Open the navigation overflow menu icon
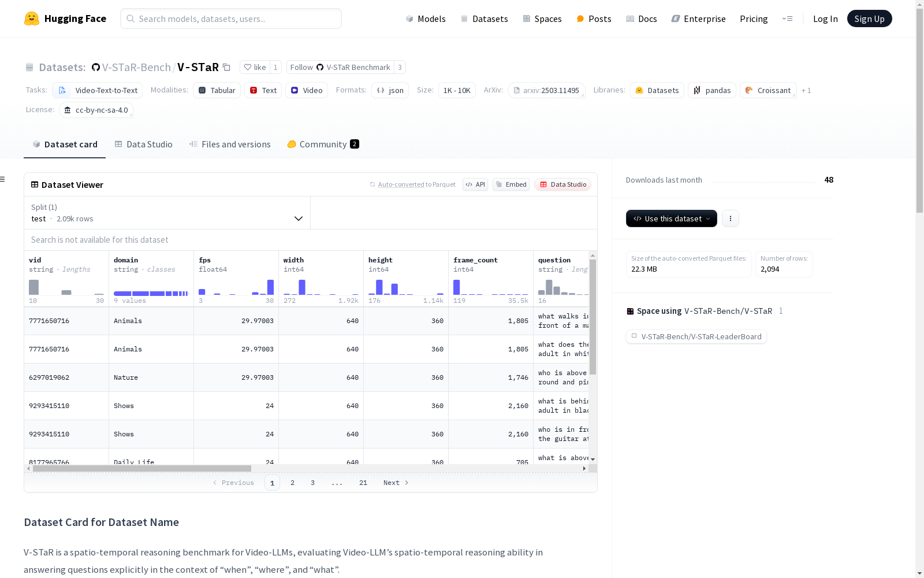924x578 pixels. click(787, 18)
